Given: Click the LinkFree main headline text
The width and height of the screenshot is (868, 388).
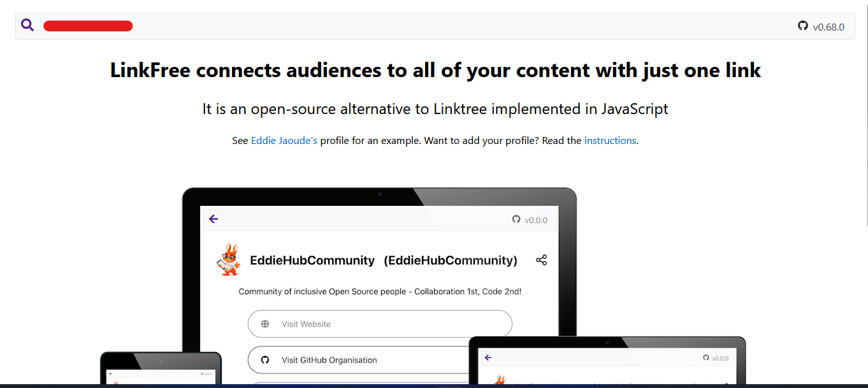Looking at the screenshot, I should pyautogui.click(x=435, y=70).
